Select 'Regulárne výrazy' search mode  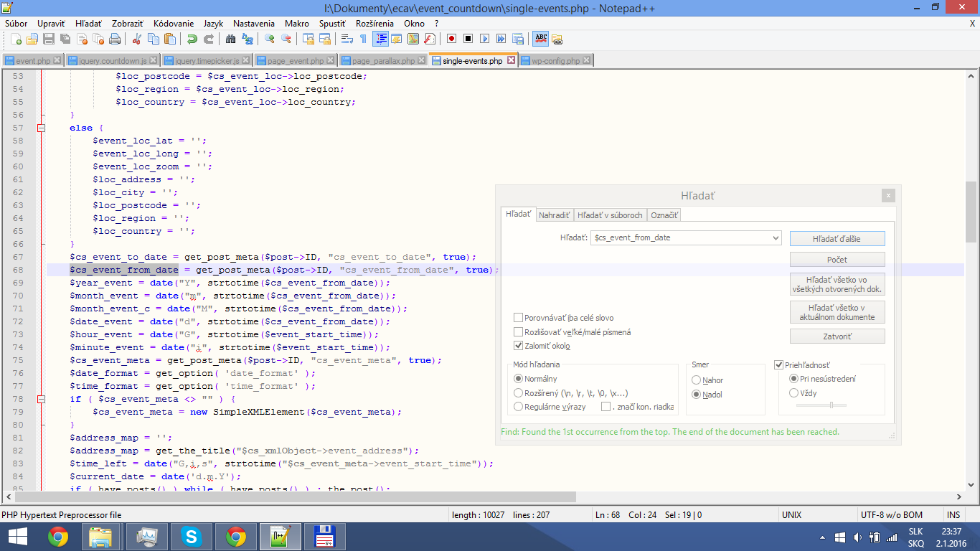(518, 407)
